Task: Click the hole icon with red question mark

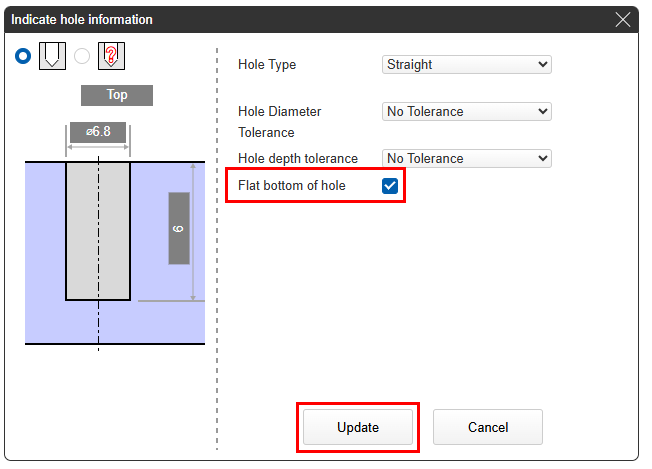Action: tap(110, 57)
